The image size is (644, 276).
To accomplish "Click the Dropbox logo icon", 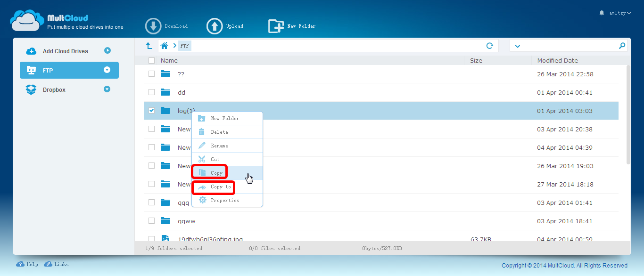I will (x=31, y=89).
